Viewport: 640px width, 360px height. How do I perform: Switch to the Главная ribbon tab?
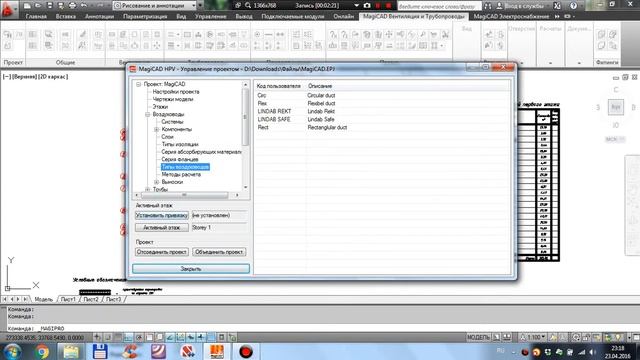click(36, 16)
